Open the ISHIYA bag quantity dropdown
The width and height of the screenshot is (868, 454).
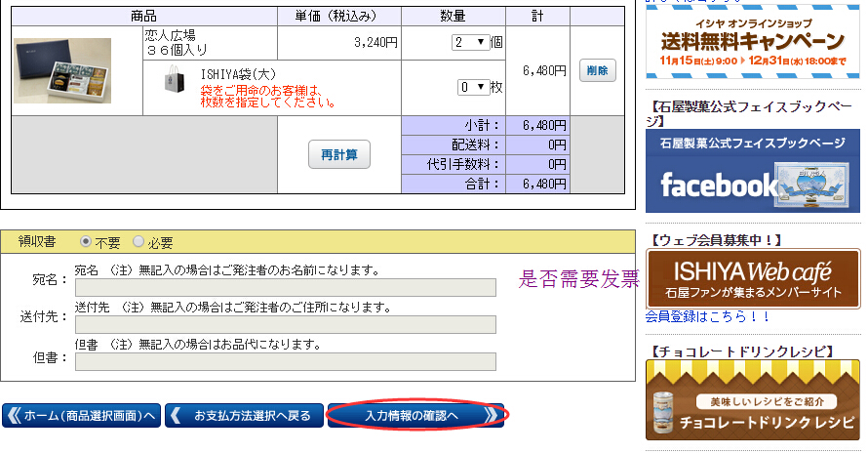pos(473,87)
